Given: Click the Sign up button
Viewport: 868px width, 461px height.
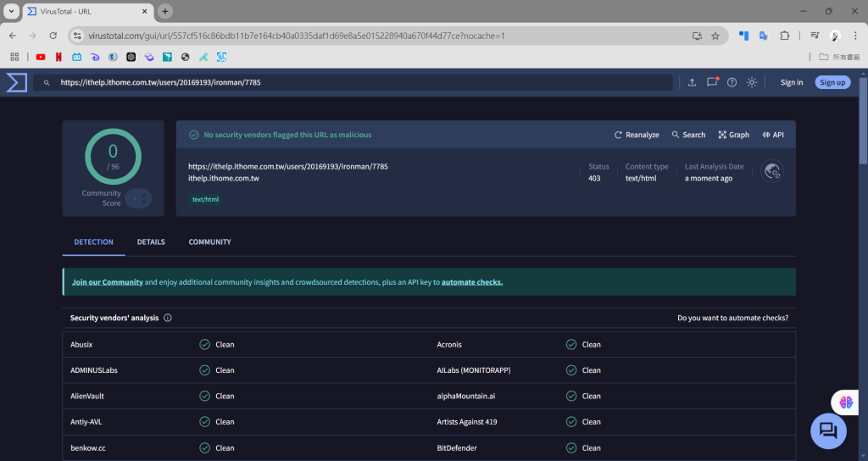Looking at the screenshot, I should pyautogui.click(x=832, y=82).
